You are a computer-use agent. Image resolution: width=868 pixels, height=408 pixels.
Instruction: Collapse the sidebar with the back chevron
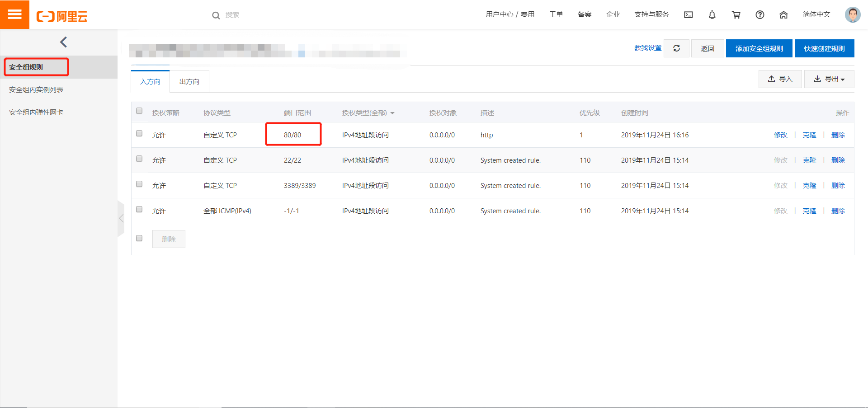click(x=63, y=42)
